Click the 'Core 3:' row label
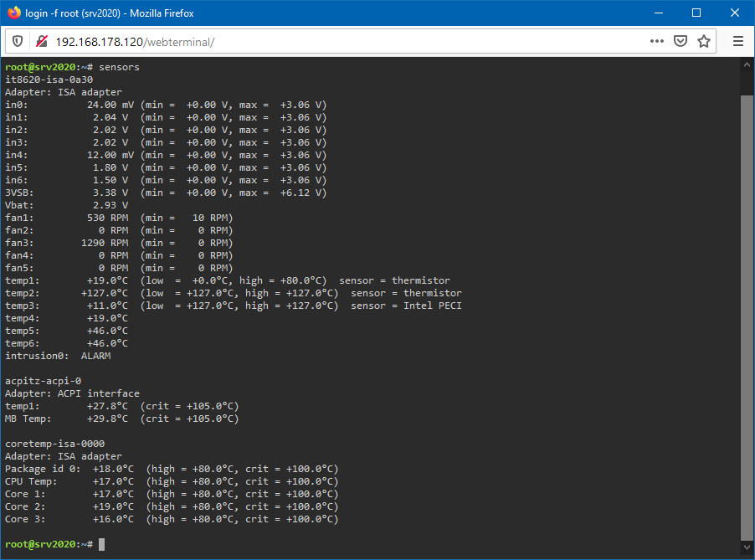Screen dimensions: 755x560 tap(25, 519)
